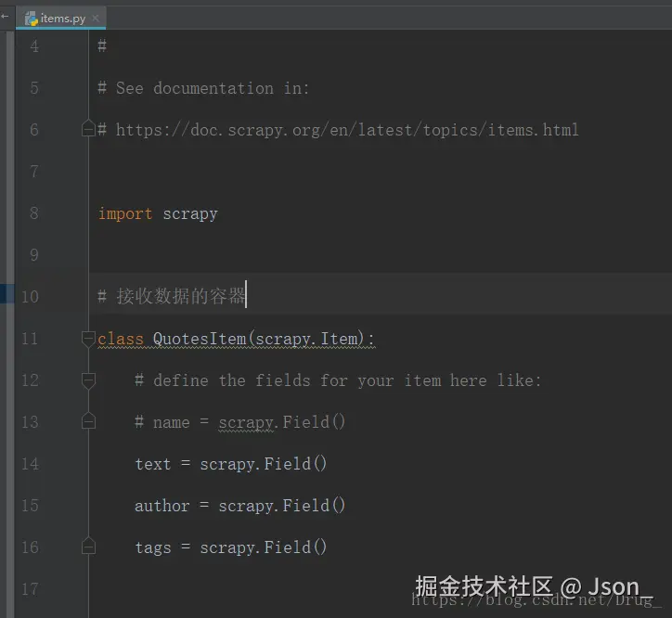
Task: Switch to the items.py editor tab
Action: [61, 19]
